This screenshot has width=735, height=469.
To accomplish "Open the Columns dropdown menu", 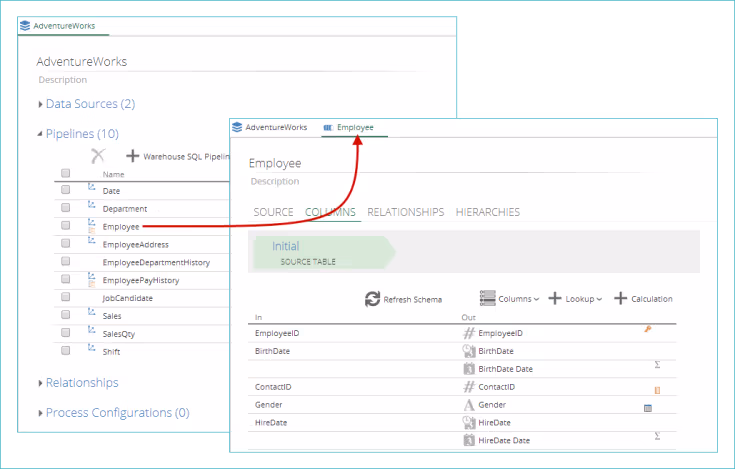I will pyautogui.click(x=509, y=299).
